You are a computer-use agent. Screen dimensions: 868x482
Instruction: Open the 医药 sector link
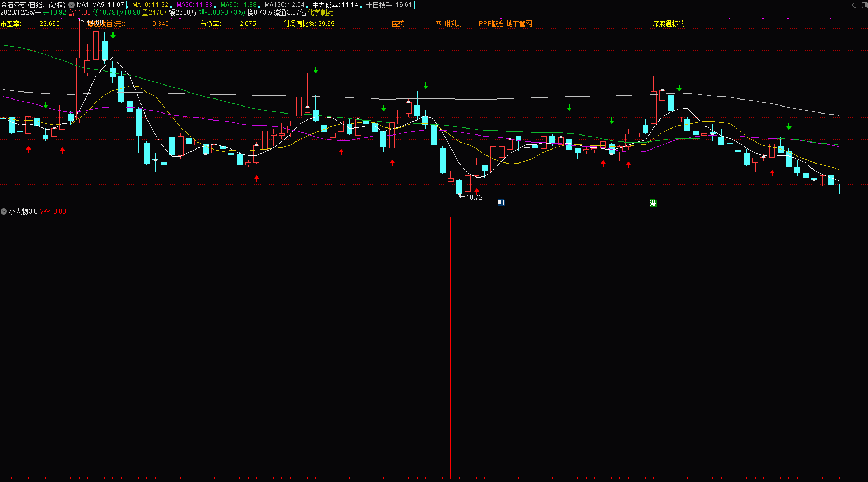pos(398,24)
